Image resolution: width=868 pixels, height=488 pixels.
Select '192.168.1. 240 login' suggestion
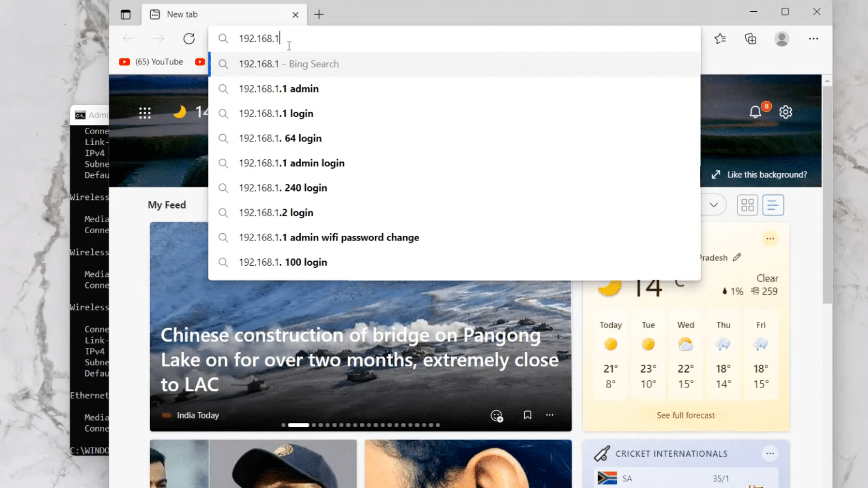tap(454, 188)
